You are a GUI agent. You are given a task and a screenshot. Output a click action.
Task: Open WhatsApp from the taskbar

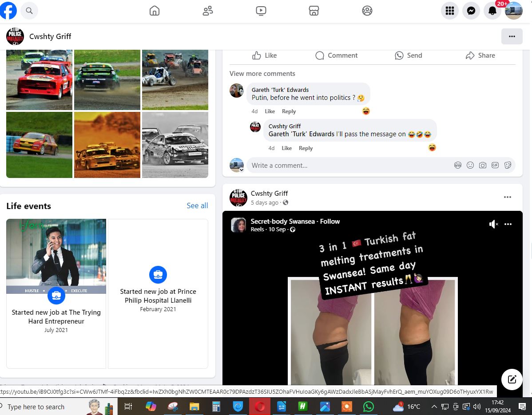pyautogui.click(x=368, y=407)
